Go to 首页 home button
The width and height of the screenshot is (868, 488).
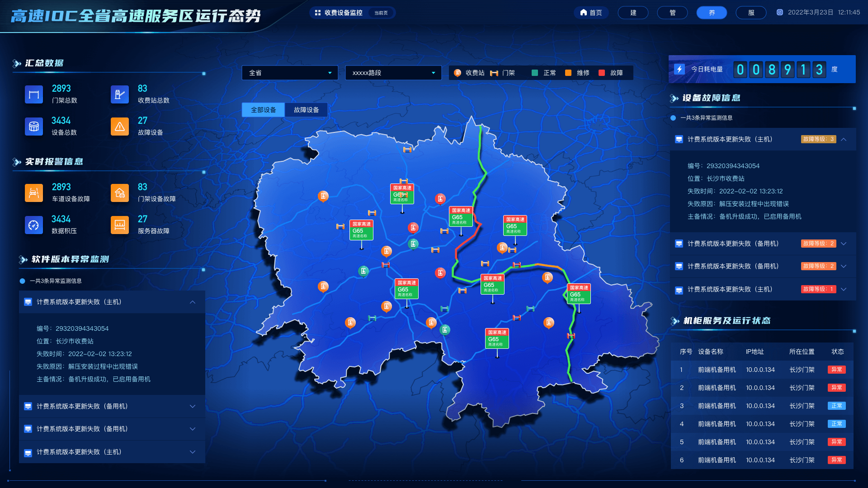coord(591,13)
